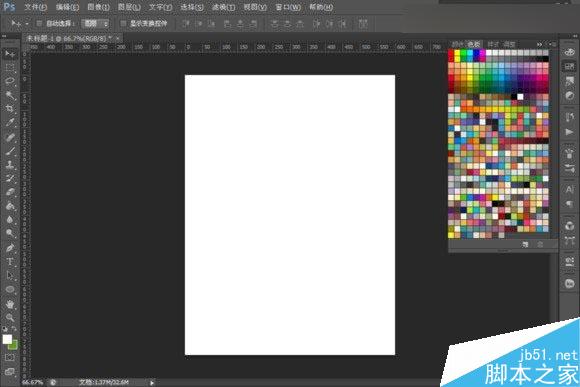580x387 pixels.
Task: Pick the pure red swatch
Action: point(451,54)
